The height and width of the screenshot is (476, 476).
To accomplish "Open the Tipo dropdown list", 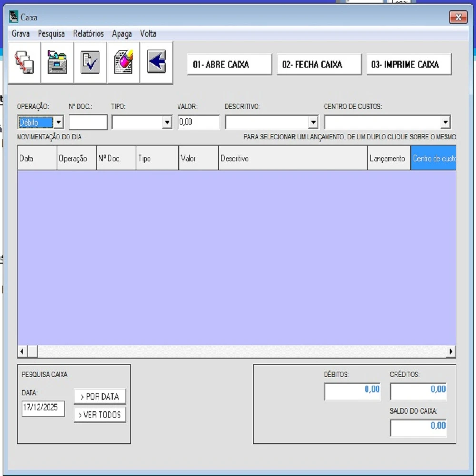I will 167,122.
